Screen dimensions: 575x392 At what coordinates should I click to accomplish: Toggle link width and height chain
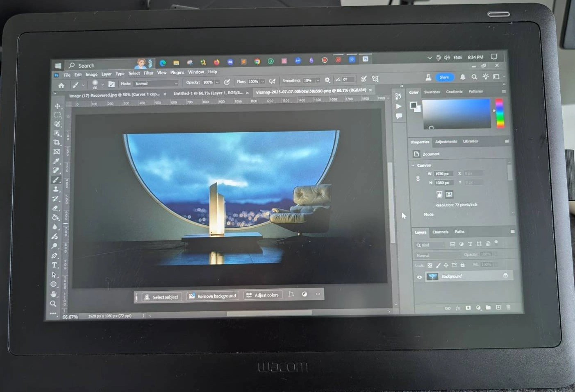coord(418,179)
